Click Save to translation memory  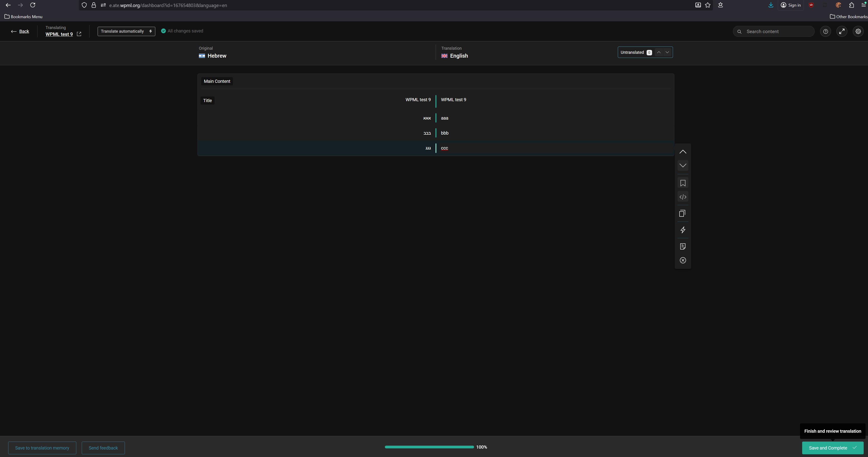(x=42, y=448)
